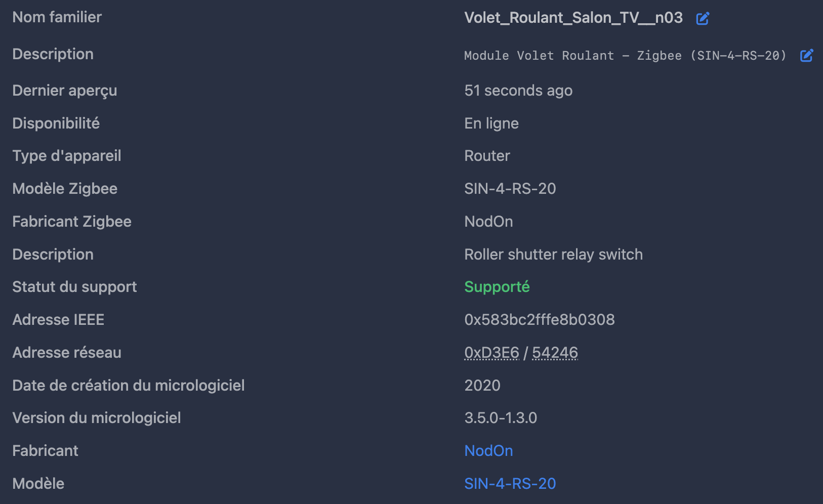Click the IEEE address 0x583bc2fffe8b0308
The image size is (823, 504).
point(540,319)
